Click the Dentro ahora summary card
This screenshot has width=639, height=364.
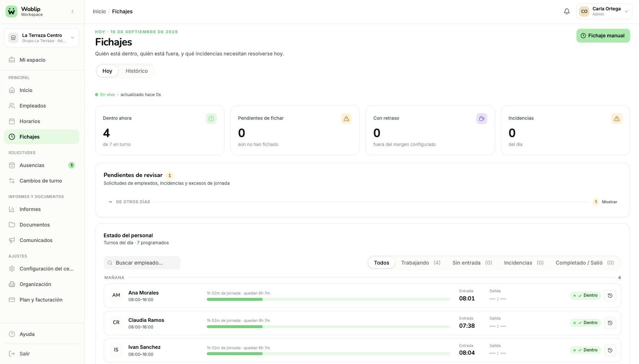[x=160, y=130]
